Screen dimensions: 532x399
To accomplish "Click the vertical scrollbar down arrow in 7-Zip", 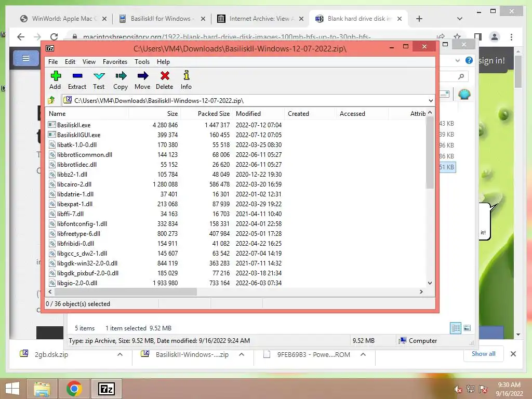I will tap(430, 283).
